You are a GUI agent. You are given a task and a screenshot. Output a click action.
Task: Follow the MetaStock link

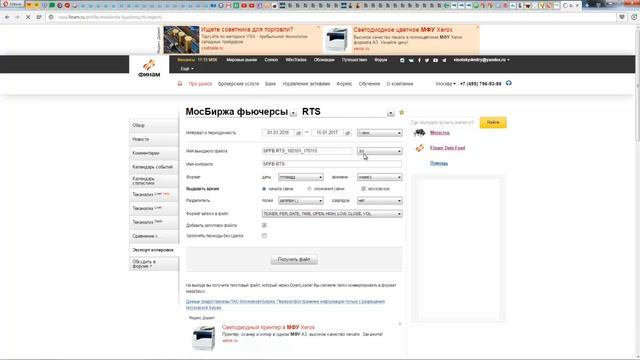[x=440, y=133]
